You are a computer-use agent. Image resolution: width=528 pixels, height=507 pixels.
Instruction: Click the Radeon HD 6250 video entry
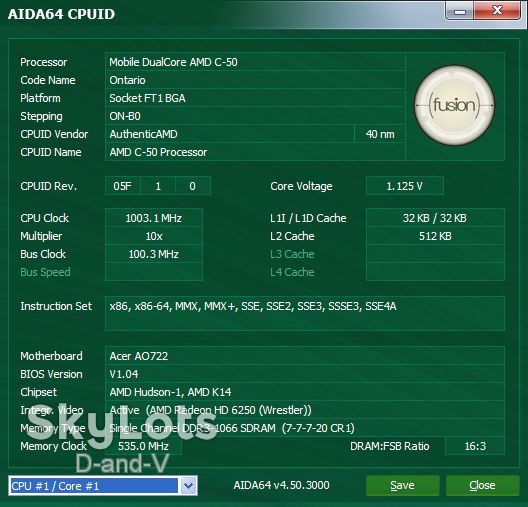coord(305,410)
